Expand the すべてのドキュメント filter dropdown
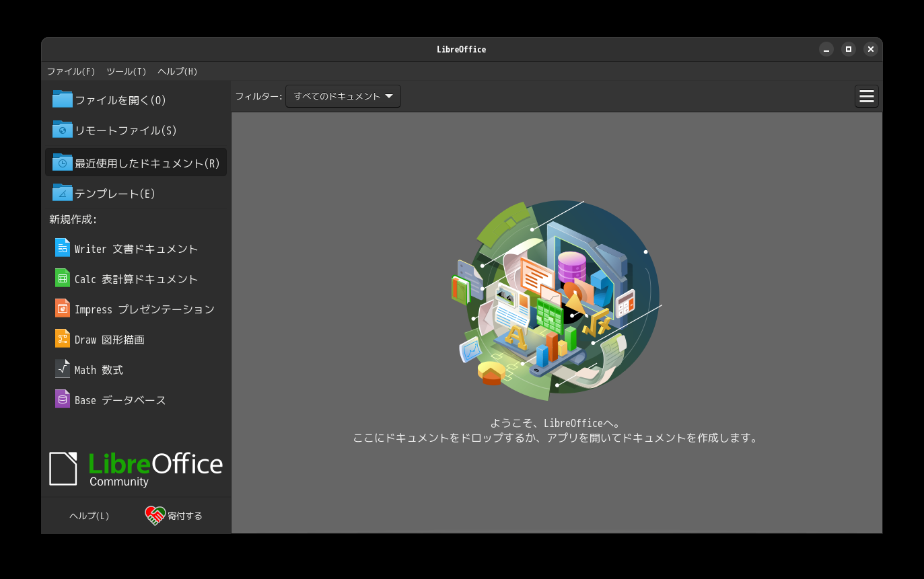This screenshot has height=579, width=924. click(x=343, y=96)
